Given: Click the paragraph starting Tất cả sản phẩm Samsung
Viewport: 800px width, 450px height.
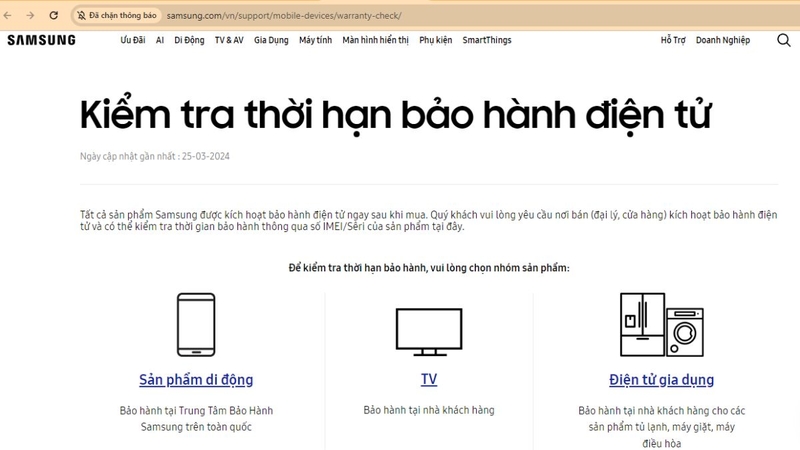Looking at the screenshot, I should coord(429,220).
